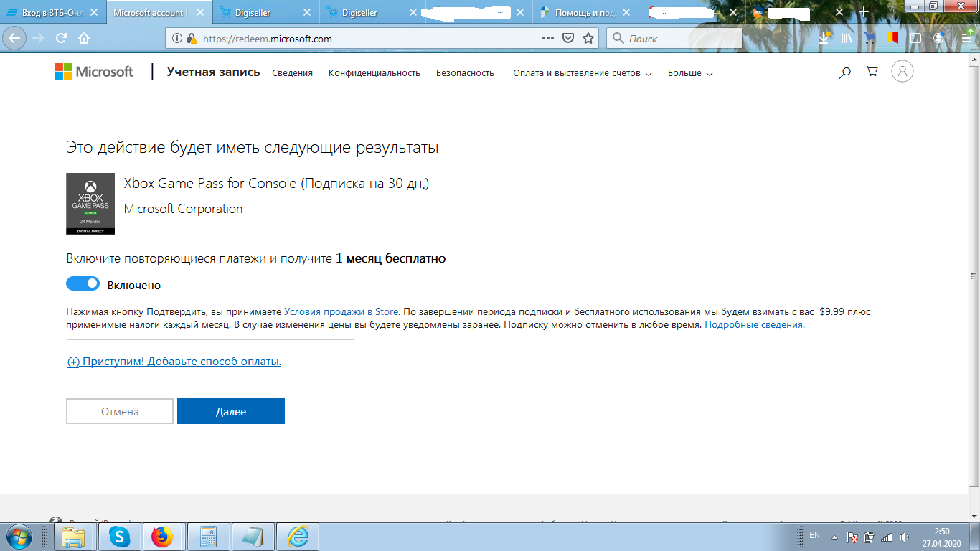Open the account profile avatar
Viewport: 980px width, 551px height.
tap(903, 71)
